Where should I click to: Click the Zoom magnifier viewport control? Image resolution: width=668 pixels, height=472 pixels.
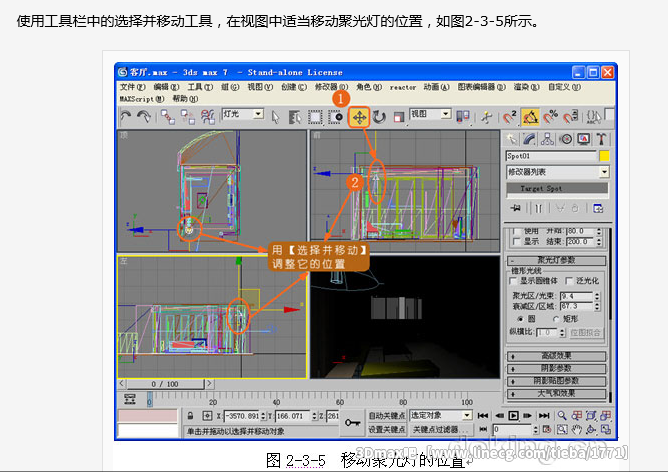(562, 415)
